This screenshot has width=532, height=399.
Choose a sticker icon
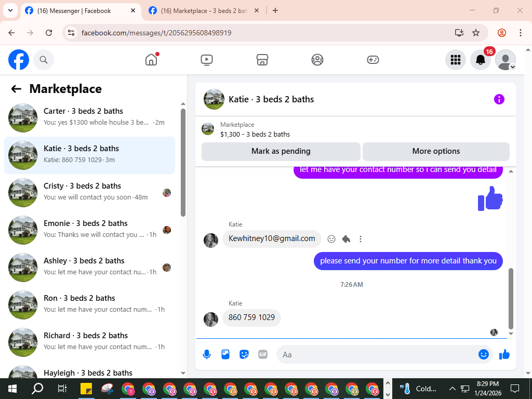[244, 354]
